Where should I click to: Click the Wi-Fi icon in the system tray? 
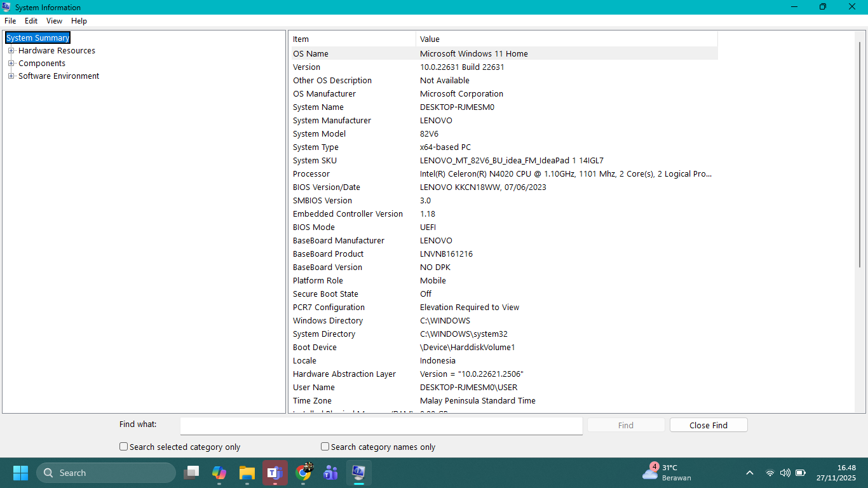coord(770,473)
